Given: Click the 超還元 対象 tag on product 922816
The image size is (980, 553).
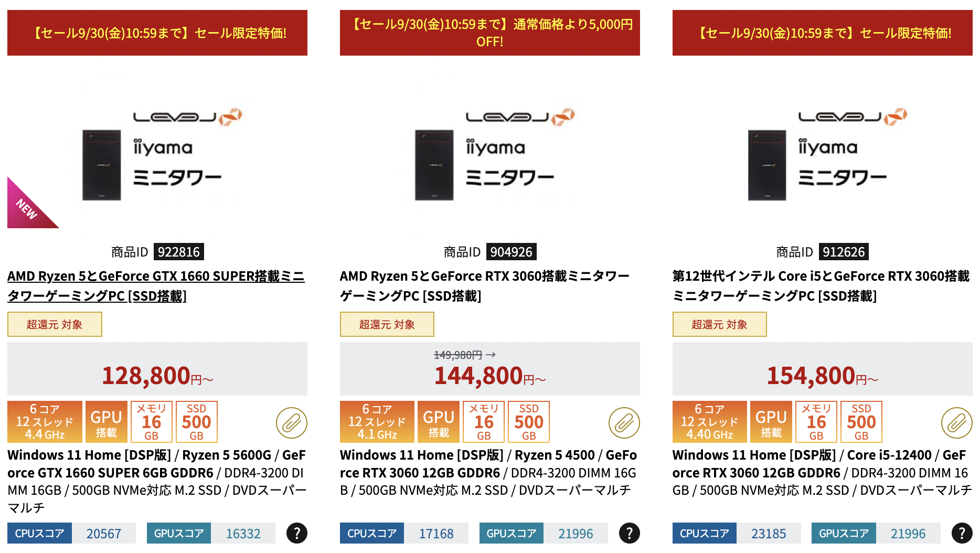Looking at the screenshot, I should click(55, 324).
